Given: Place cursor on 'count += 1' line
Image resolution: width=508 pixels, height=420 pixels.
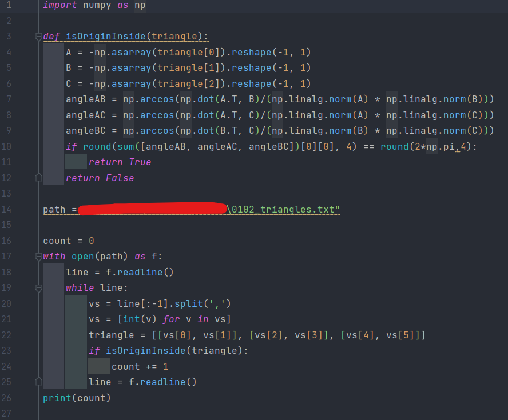Looking at the screenshot, I should pos(140,366).
